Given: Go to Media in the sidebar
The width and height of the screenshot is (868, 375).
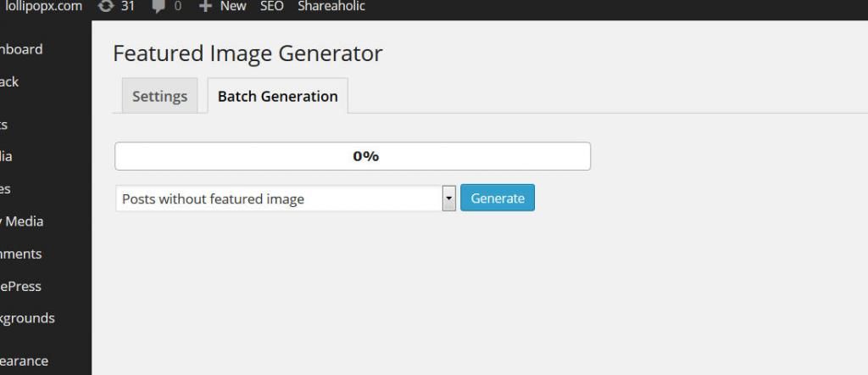Looking at the screenshot, I should tap(6, 156).
